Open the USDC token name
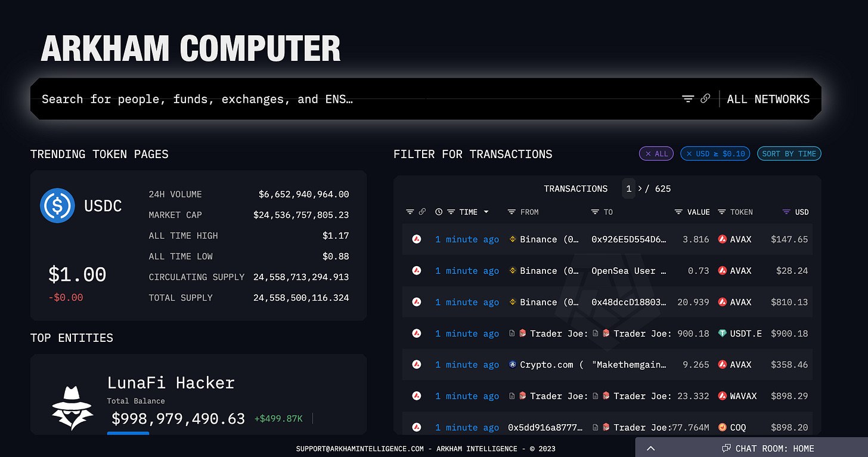The image size is (868, 457). click(x=103, y=206)
